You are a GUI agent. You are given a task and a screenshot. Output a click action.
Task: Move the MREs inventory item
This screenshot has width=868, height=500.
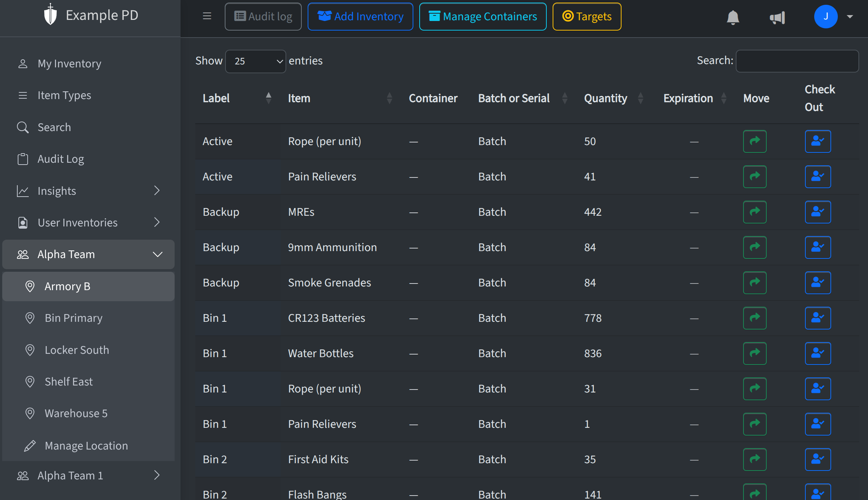coord(755,212)
